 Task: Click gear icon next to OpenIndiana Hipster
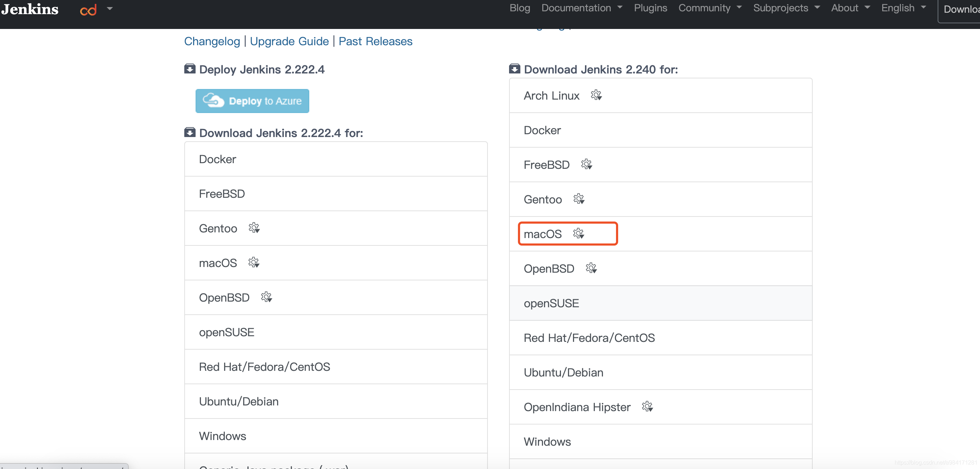point(647,406)
